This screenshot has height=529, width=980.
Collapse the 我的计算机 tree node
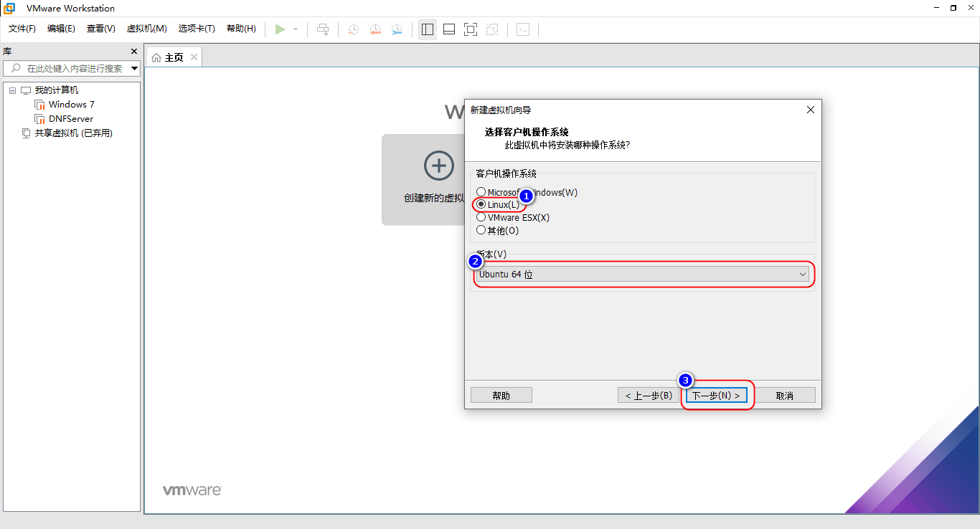[12, 90]
